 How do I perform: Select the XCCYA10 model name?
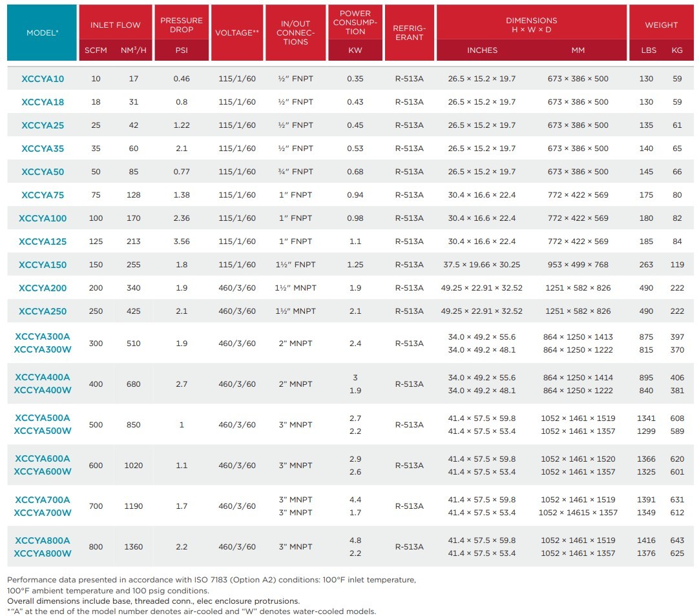coord(43,79)
